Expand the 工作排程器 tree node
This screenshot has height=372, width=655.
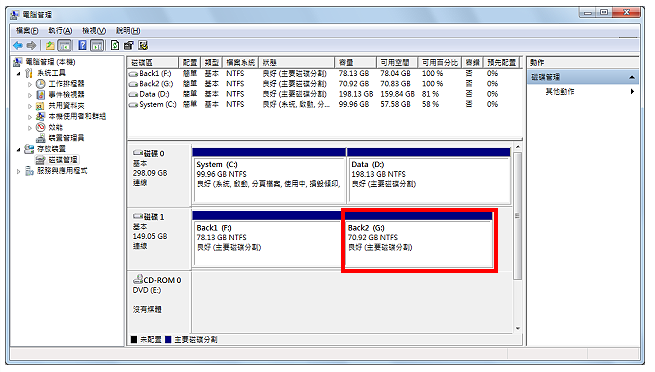(x=30, y=84)
